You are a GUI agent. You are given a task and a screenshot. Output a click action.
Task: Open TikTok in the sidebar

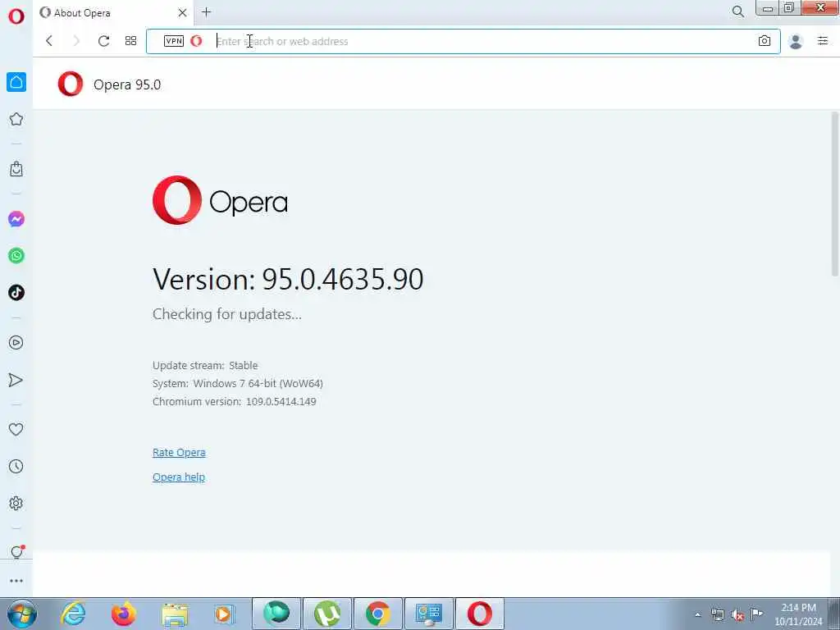coord(16,293)
